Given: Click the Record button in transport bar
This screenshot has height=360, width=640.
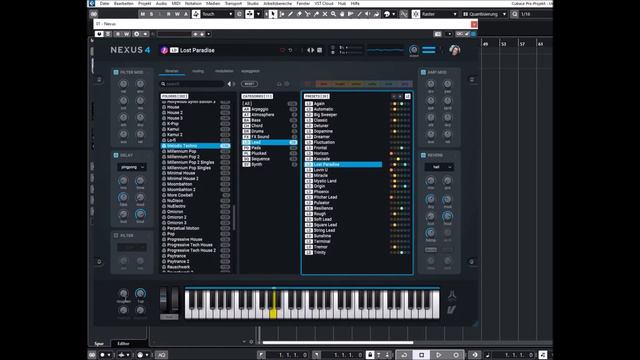Looking at the screenshot, I should (456, 355).
